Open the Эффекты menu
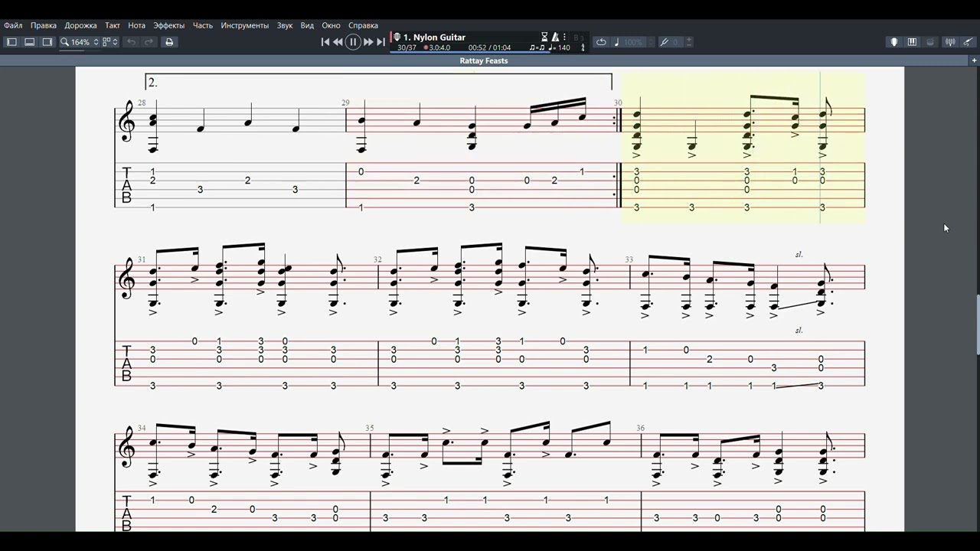The image size is (980, 551). 170,25
